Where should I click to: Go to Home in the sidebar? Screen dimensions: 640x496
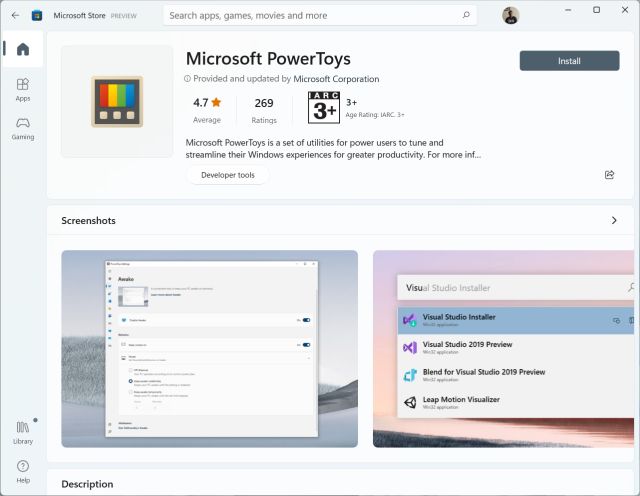[23, 49]
